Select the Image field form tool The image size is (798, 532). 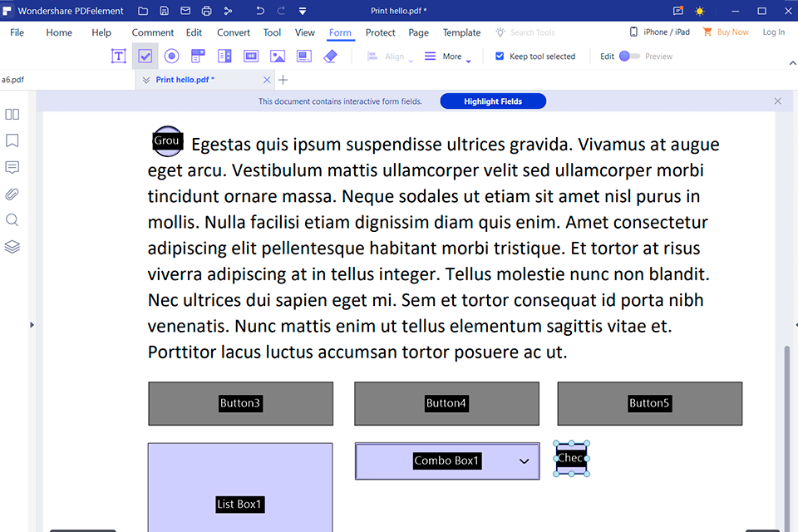[278, 56]
